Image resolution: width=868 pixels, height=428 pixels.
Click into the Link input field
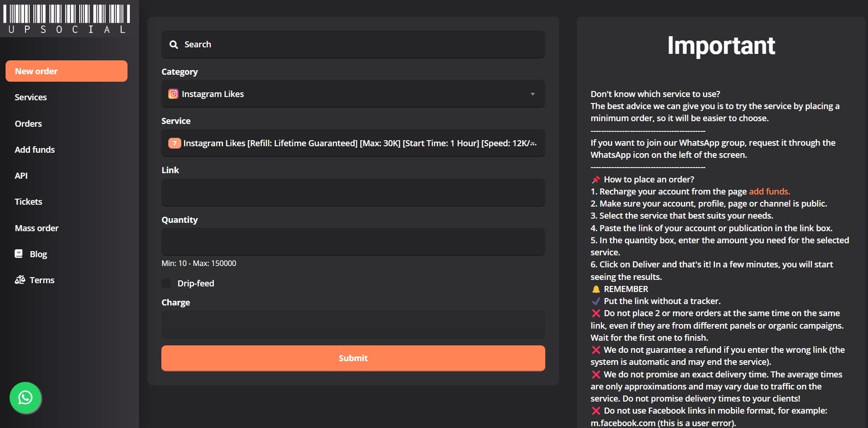click(353, 193)
